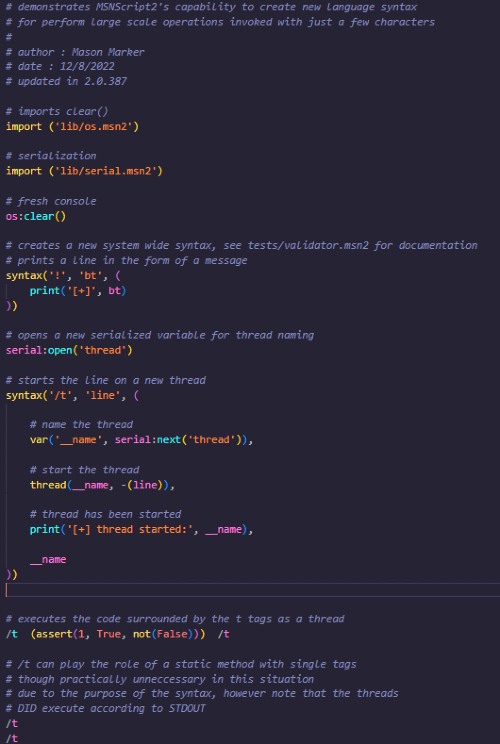Screen dimensions: 500x744
Task: Click the syntax('!', 'bt', ( line
Action: pyautogui.click(x=63, y=275)
